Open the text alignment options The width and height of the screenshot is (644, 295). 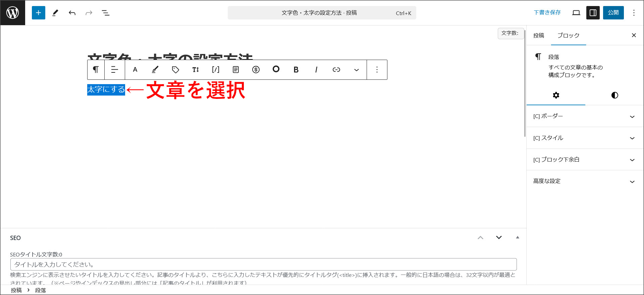(115, 70)
